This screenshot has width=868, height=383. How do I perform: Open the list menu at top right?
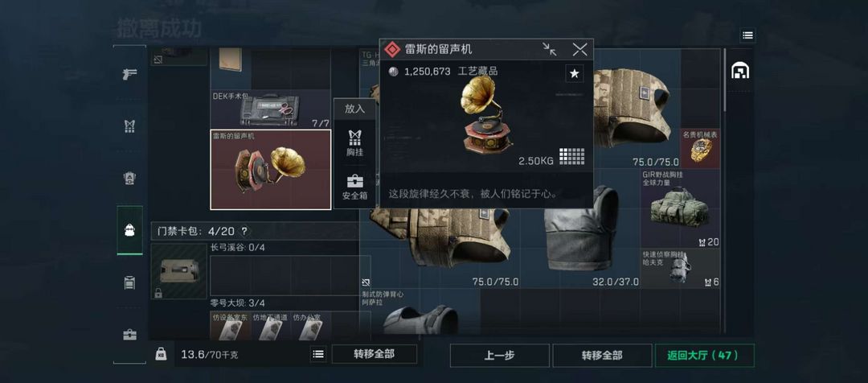coord(747,35)
